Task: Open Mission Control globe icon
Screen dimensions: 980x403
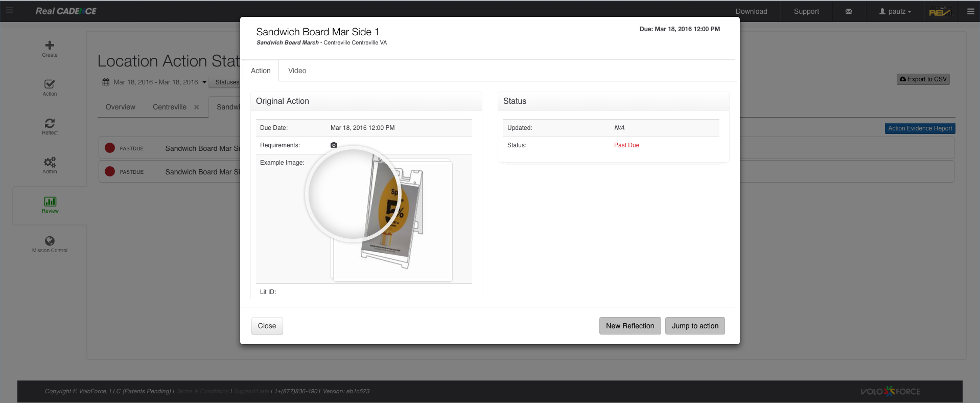Action: pos(50,241)
